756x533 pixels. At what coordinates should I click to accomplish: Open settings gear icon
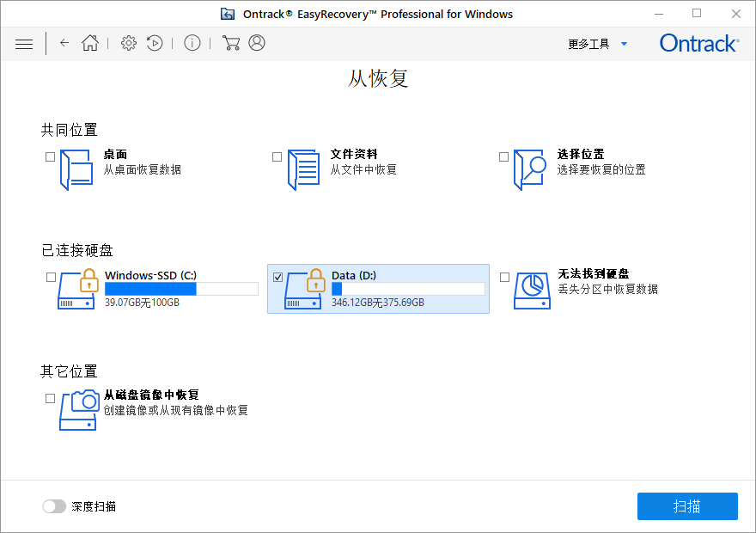[128, 43]
